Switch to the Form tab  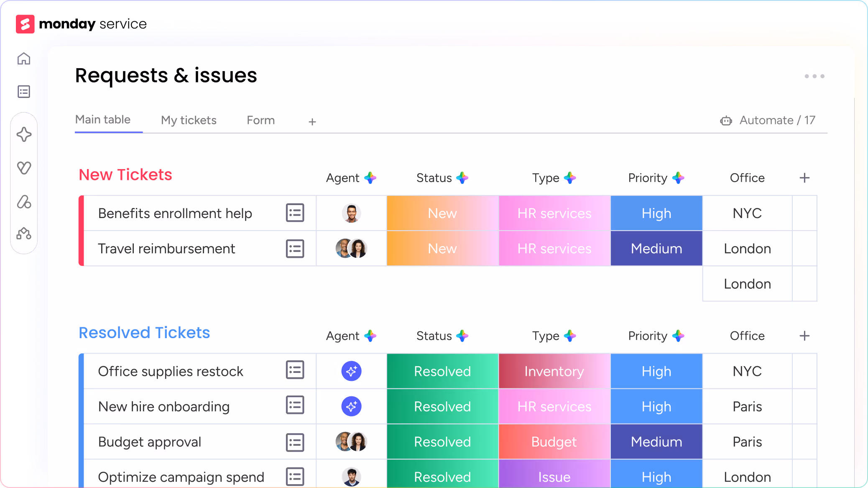[x=260, y=121]
